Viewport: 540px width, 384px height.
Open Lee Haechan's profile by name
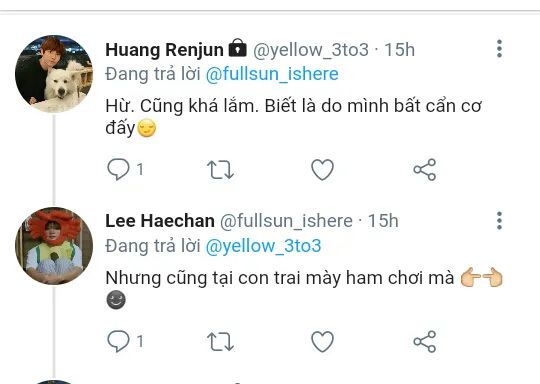160,221
